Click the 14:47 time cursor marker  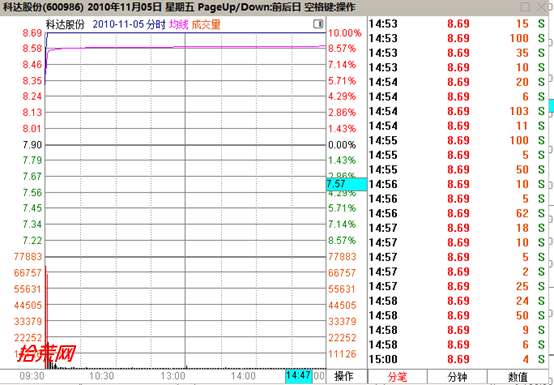[x=299, y=375]
